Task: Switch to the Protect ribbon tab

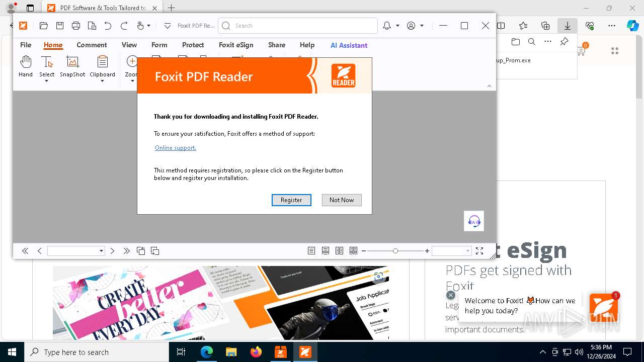Action: pyautogui.click(x=193, y=45)
